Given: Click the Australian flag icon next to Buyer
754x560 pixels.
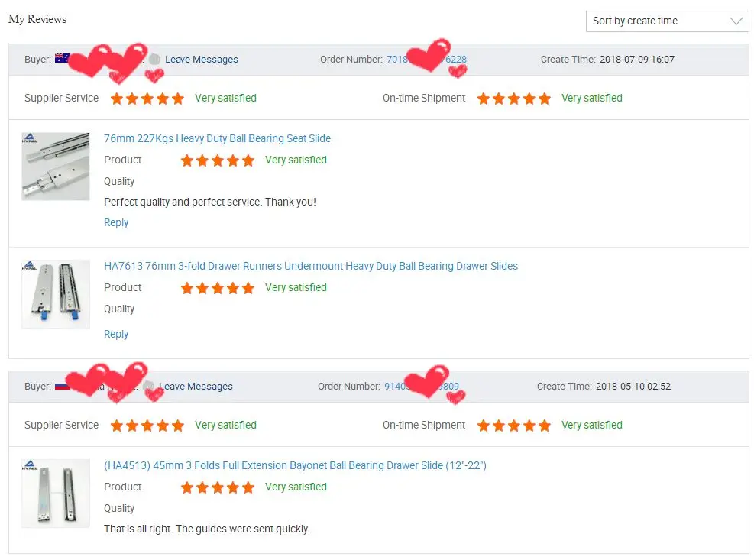Looking at the screenshot, I should (62, 59).
